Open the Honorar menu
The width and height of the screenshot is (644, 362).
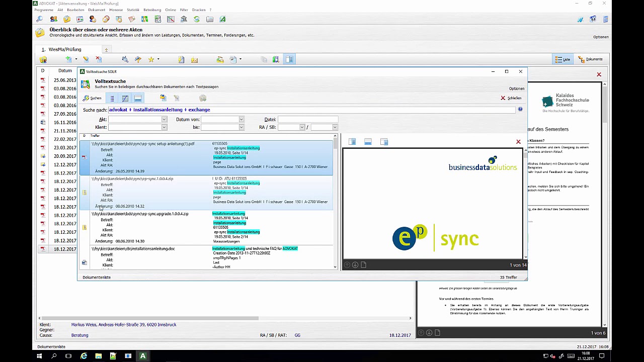pyautogui.click(x=116, y=10)
